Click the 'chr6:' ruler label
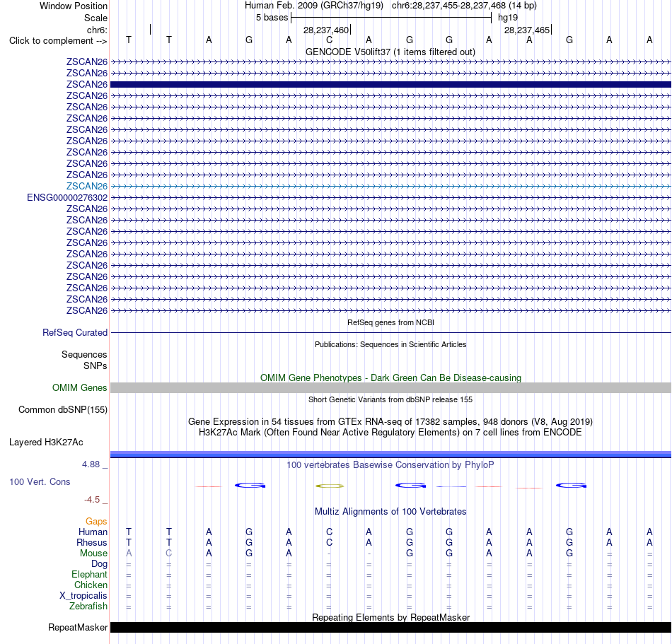This screenshot has height=644, width=672. click(97, 30)
